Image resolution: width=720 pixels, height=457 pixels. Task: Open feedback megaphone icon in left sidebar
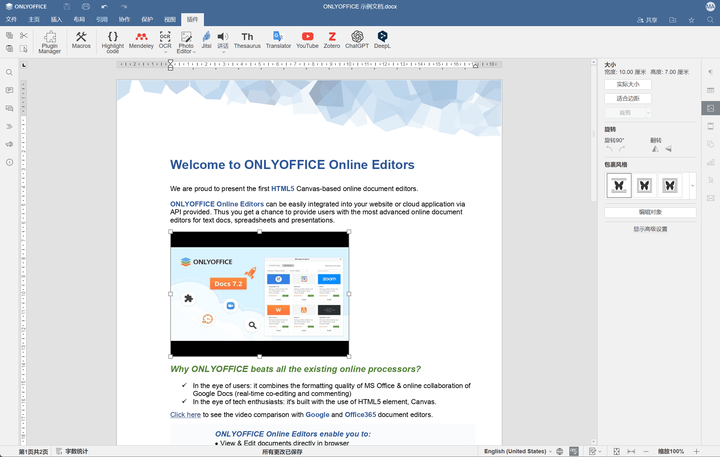click(x=9, y=144)
